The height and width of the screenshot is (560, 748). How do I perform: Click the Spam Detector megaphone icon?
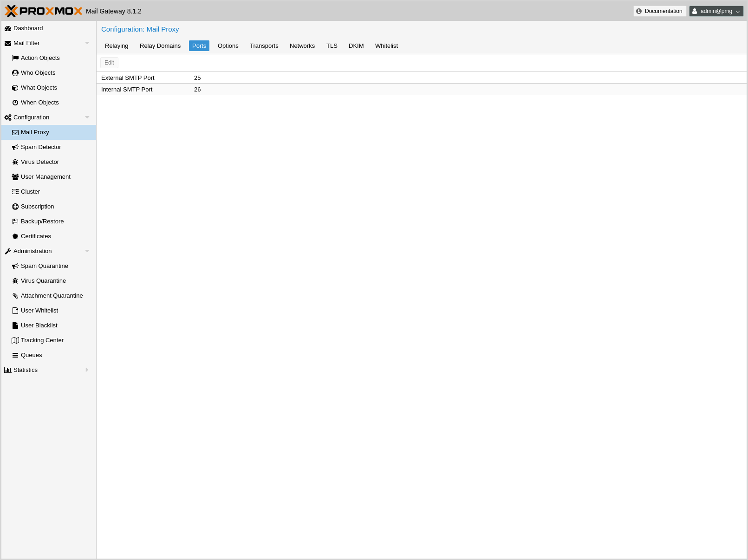15,147
